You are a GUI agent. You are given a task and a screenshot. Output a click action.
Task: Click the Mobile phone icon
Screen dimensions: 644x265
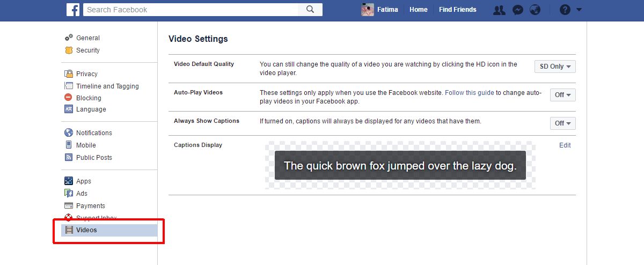tap(69, 145)
